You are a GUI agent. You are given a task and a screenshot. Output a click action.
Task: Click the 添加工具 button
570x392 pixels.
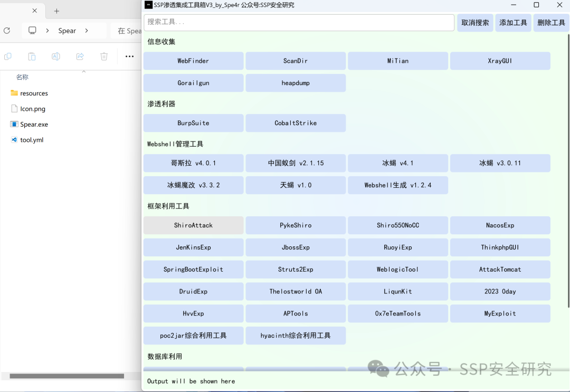coord(513,23)
